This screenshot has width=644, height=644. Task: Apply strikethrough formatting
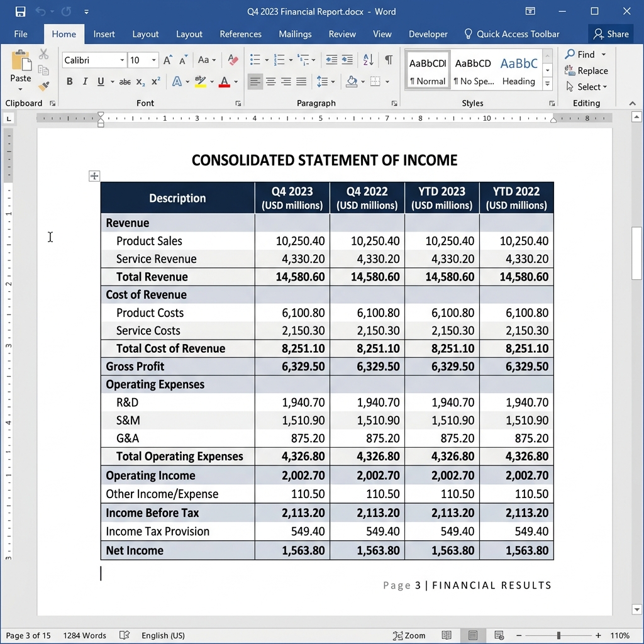click(x=125, y=81)
